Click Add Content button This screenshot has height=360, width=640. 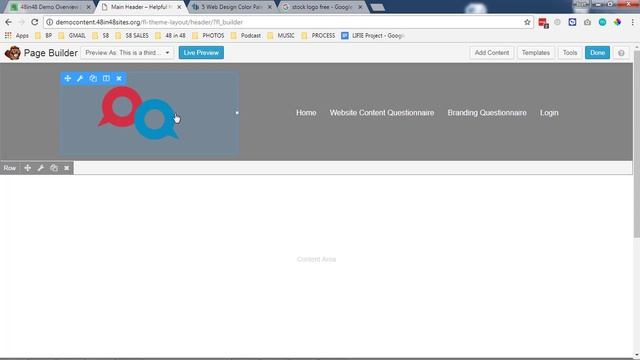click(491, 53)
